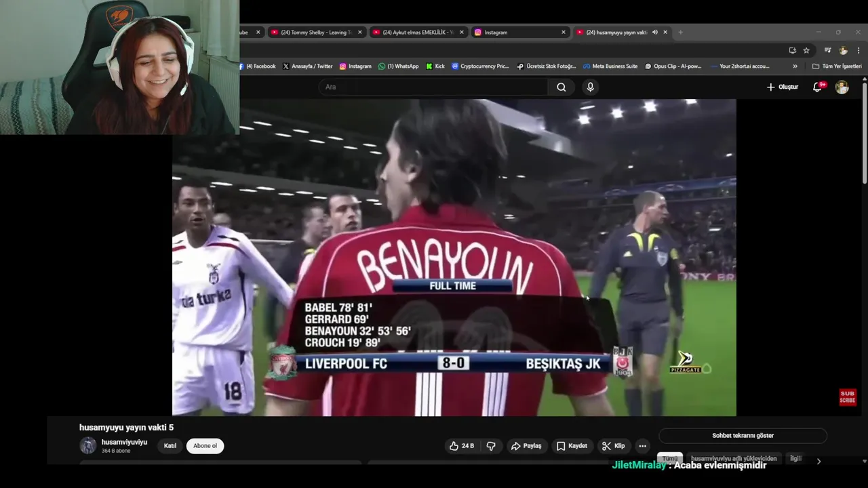
Task: Focus the Ara search field
Action: pos(434,87)
